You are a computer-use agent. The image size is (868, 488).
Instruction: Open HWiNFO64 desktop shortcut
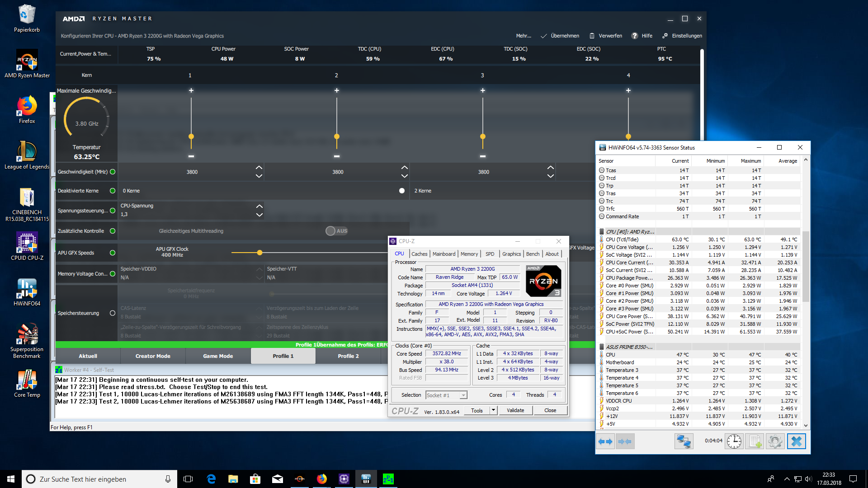coord(27,292)
